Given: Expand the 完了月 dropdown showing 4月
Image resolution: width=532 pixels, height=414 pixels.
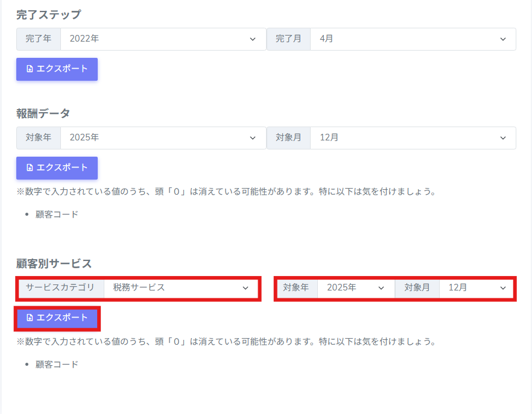Looking at the screenshot, I should pyautogui.click(x=413, y=39).
